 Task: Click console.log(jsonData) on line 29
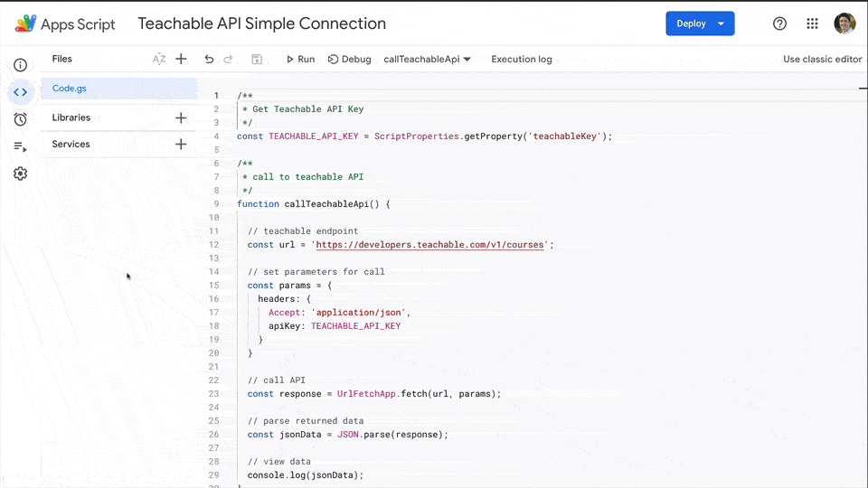(x=306, y=475)
